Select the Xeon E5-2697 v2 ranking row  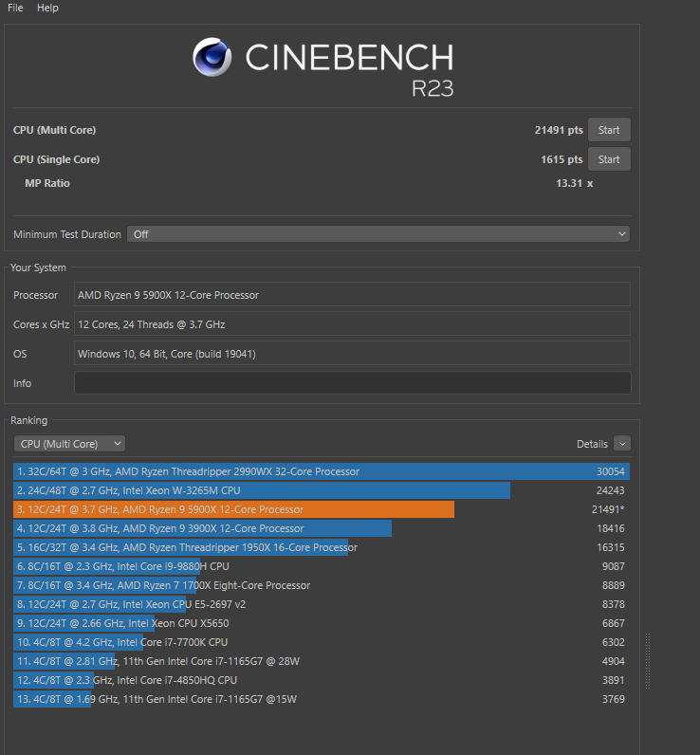[322, 604]
